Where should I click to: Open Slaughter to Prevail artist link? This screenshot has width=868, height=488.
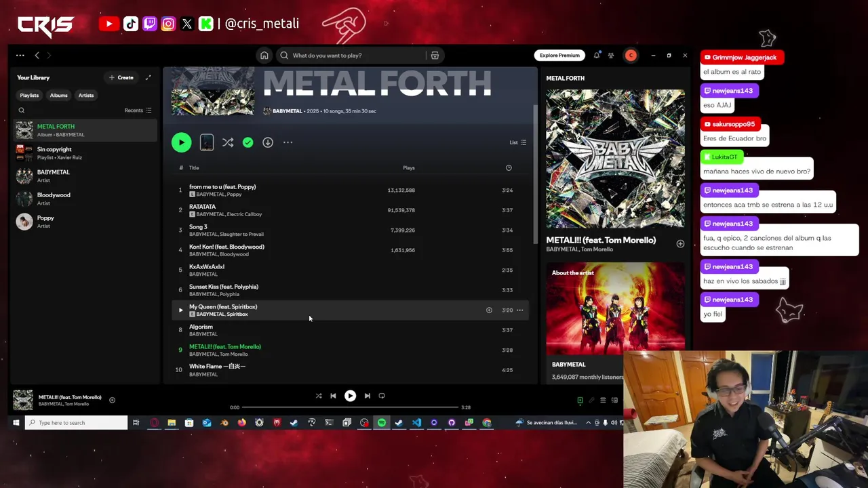(x=241, y=235)
